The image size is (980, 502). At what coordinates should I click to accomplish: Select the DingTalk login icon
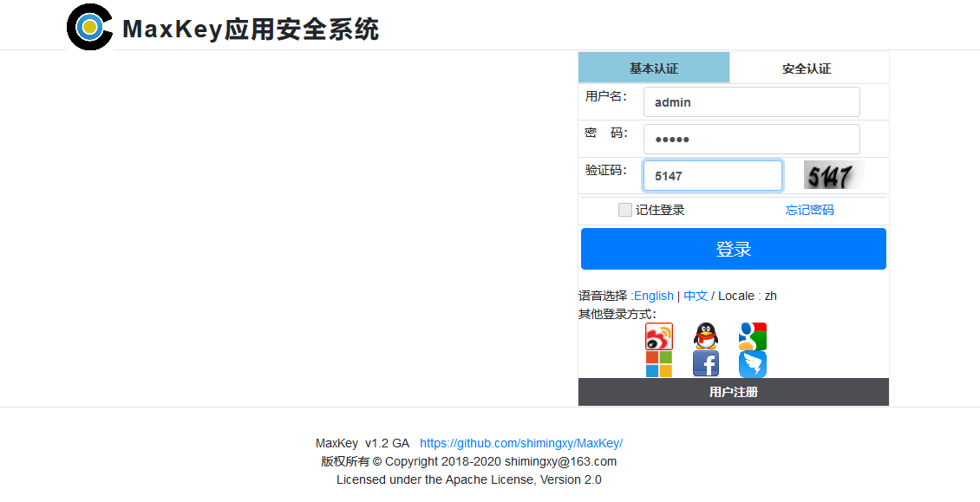(752, 364)
